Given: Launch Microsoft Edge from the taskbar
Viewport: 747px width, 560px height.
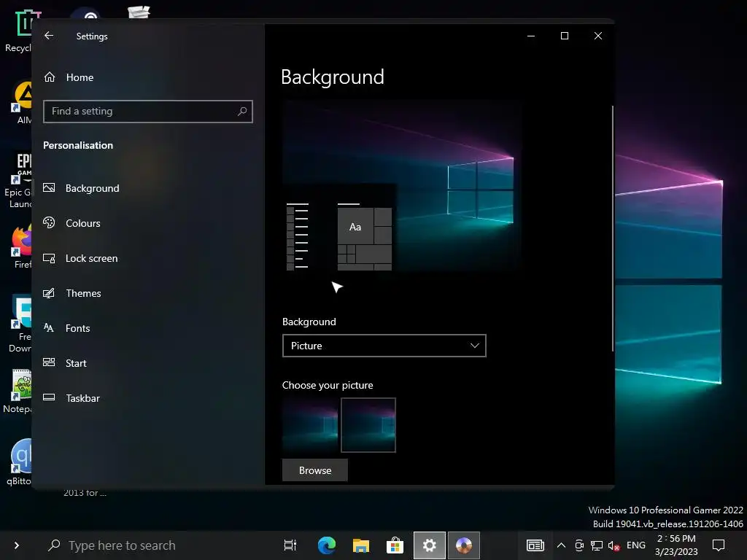Looking at the screenshot, I should click(x=327, y=545).
